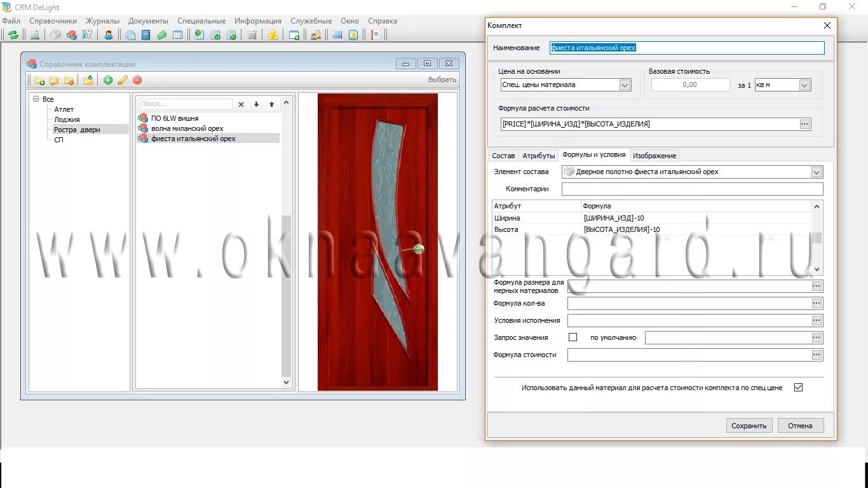Open ellipsis for Формула расчета стоимости

(805, 124)
